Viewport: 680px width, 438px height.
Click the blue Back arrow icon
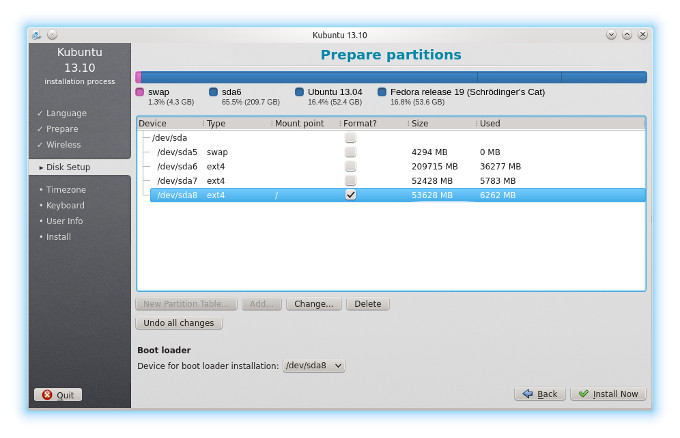tap(527, 394)
